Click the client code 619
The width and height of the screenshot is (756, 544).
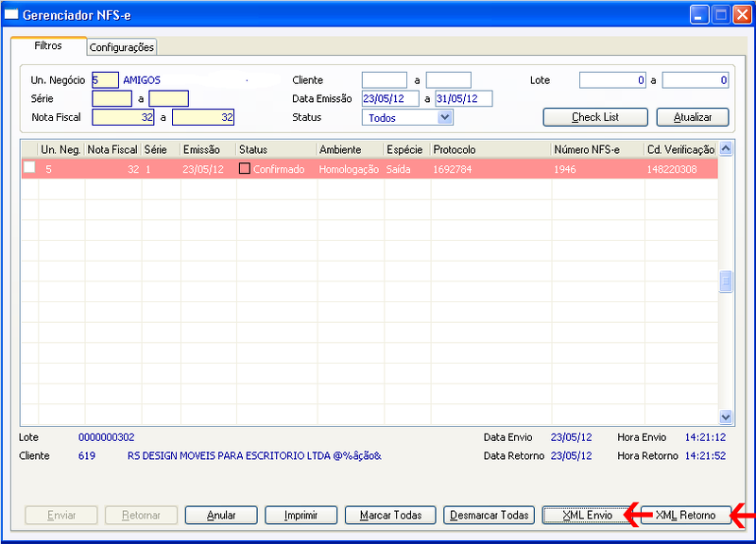point(87,455)
